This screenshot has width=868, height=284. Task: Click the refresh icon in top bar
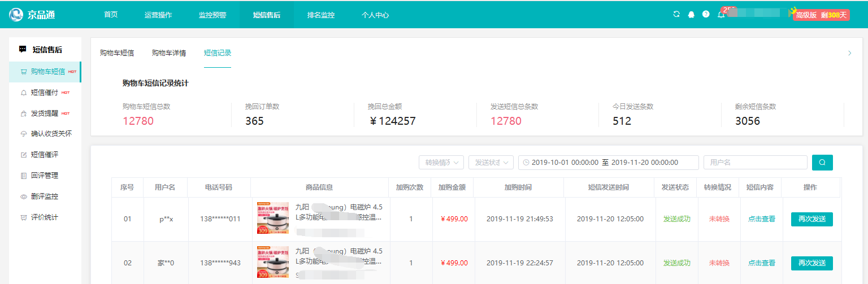point(676,15)
